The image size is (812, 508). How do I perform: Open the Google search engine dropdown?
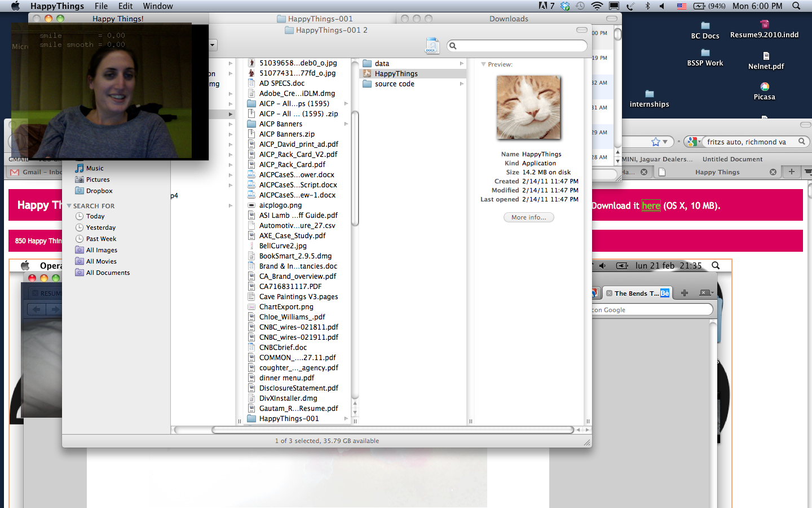pos(695,142)
